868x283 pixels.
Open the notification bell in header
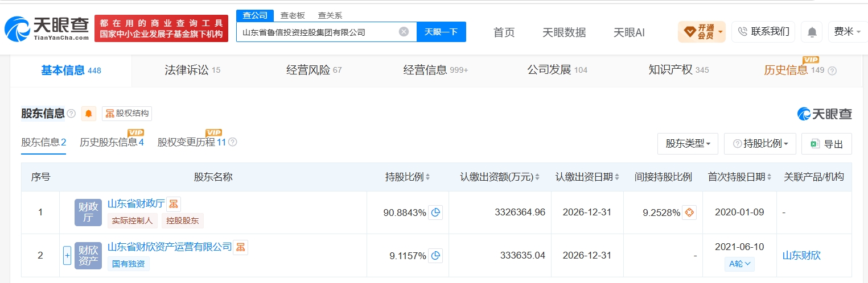tap(812, 32)
